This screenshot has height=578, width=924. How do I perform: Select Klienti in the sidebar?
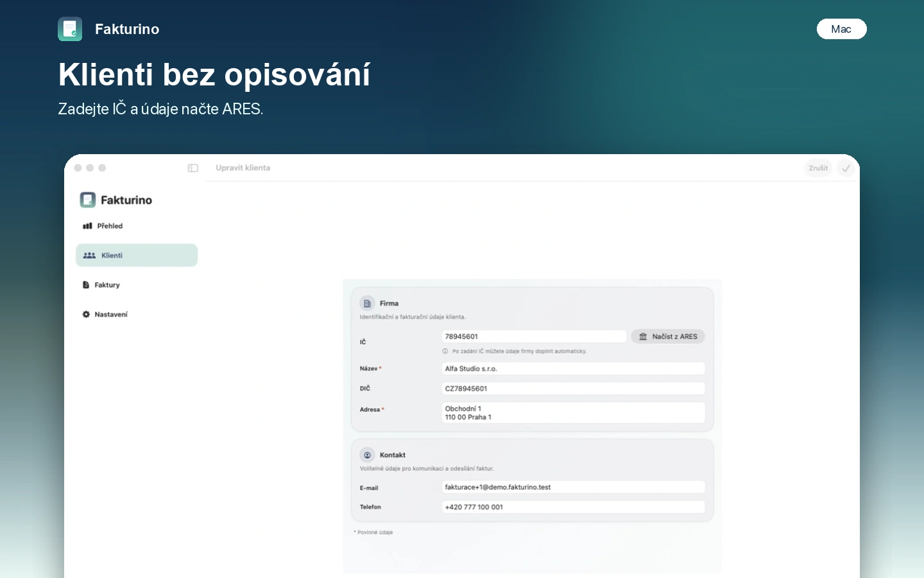(x=137, y=255)
